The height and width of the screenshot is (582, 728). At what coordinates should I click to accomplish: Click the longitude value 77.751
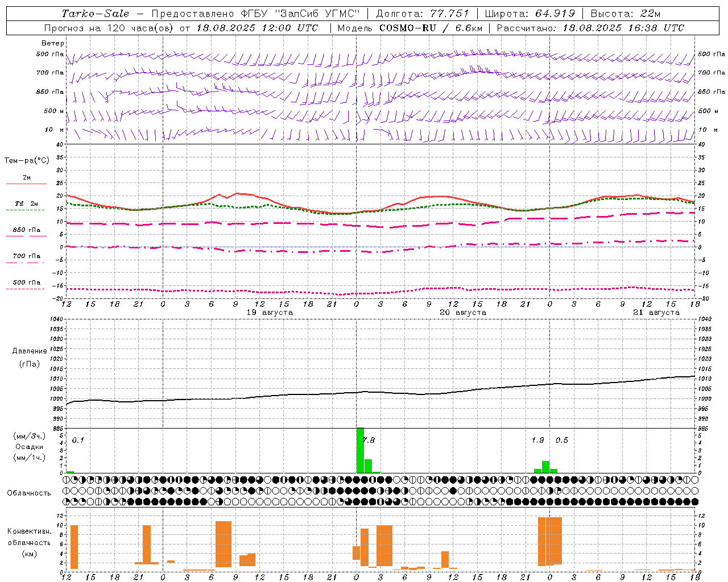[x=449, y=14]
